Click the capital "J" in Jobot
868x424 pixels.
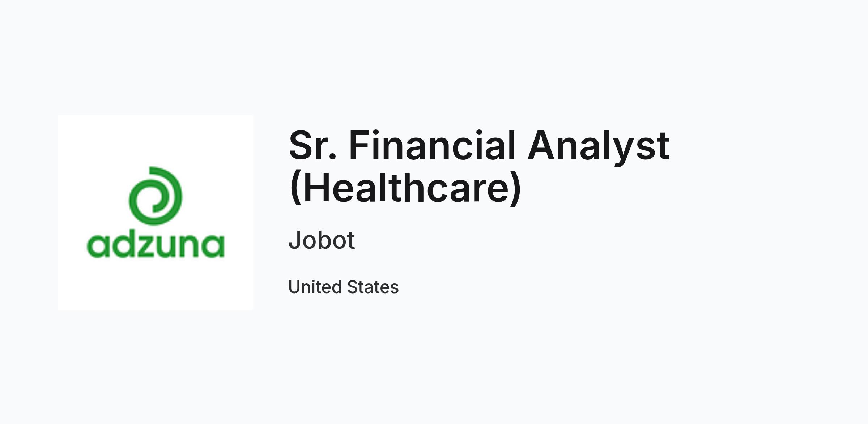(294, 240)
